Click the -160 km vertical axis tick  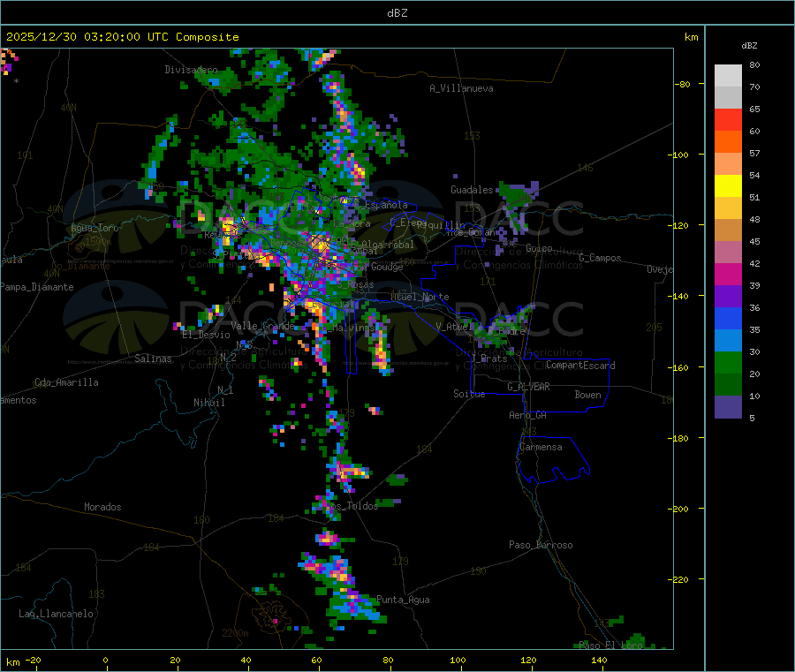pos(680,367)
